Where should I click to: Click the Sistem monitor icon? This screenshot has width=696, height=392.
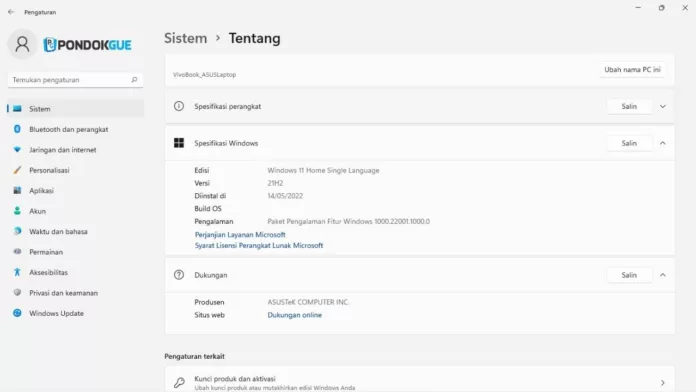click(17, 109)
